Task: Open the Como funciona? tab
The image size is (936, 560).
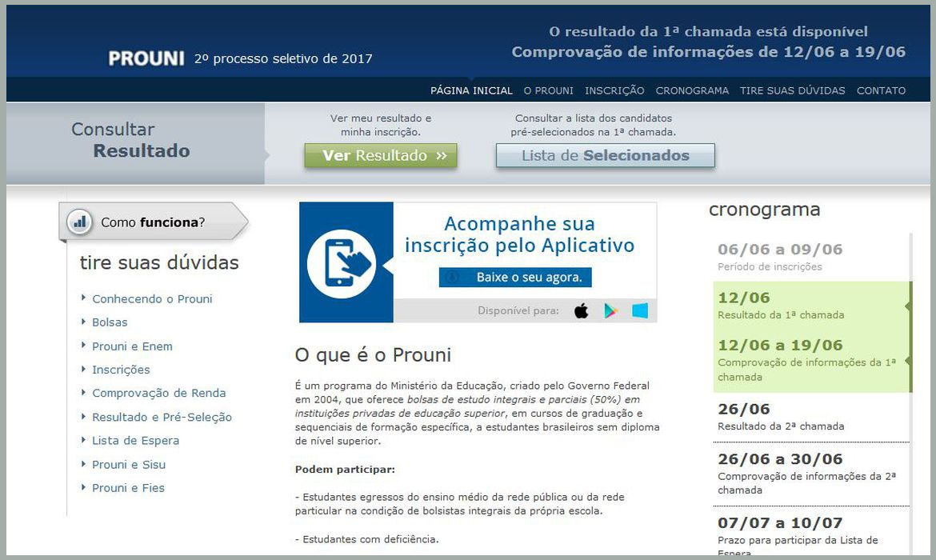Action: [x=154, y=222]
